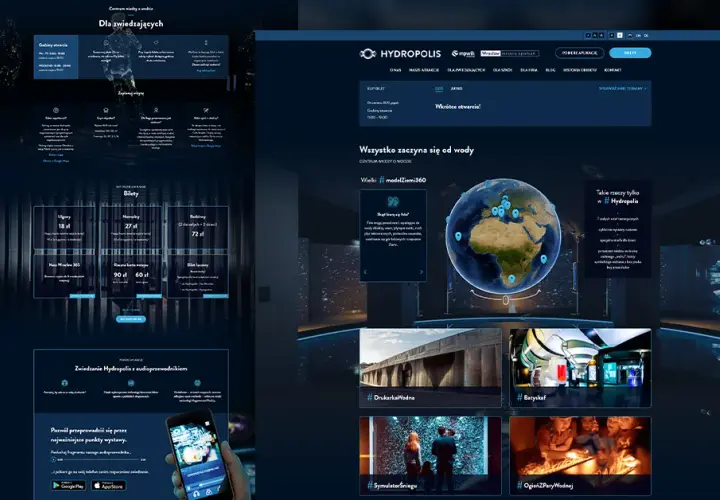The width and height of the screenshot is (720, 500).
Task: Open the #OgieńZParyWodnej thumbnail
Action: [x=580, y=455]
